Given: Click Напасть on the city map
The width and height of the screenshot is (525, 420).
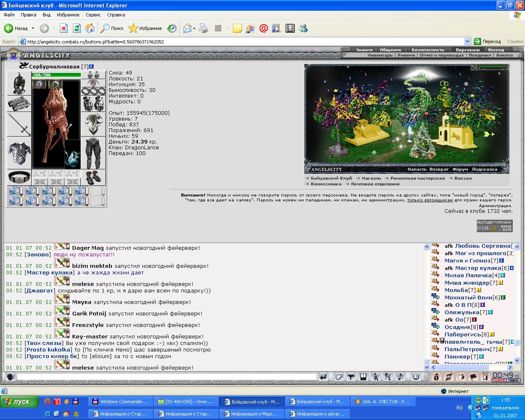Looking at the screenshot, I should (417, 169).
